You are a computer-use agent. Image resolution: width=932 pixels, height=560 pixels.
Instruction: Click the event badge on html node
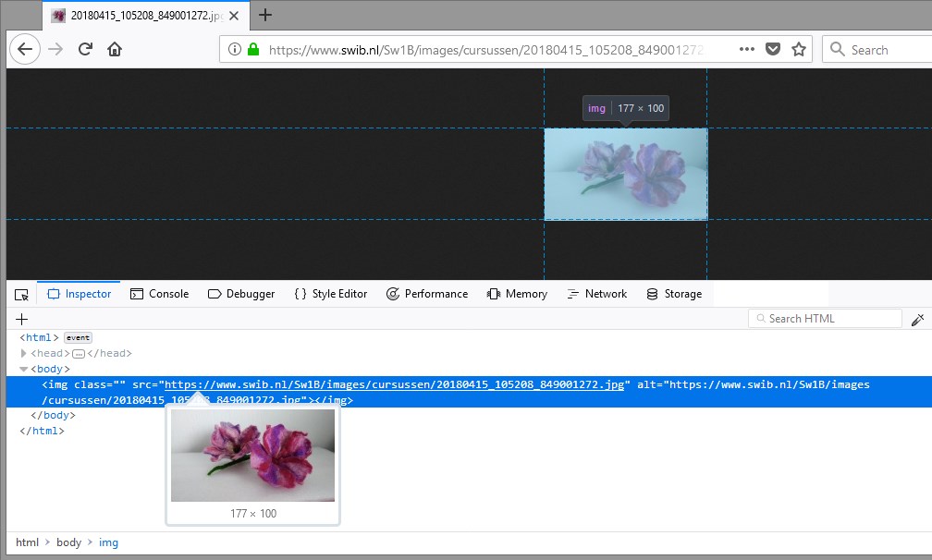pos(78,337)
